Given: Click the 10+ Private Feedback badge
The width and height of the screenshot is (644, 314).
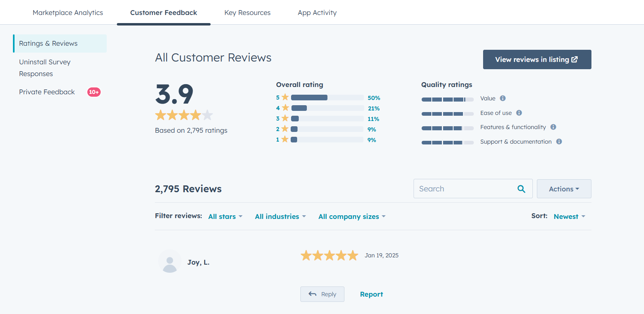Looking at the screenshot, I should [x=94, y=92].
